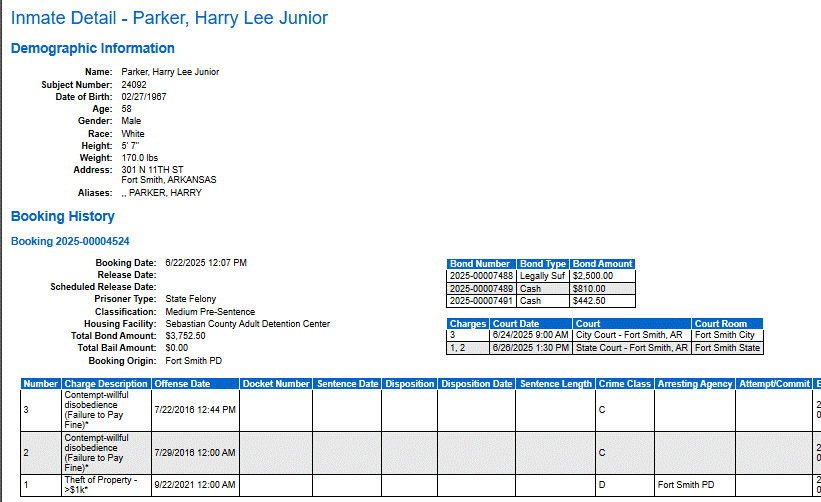
Task: Click the Demographic Information section heading
Action: (x=93, y=48)
